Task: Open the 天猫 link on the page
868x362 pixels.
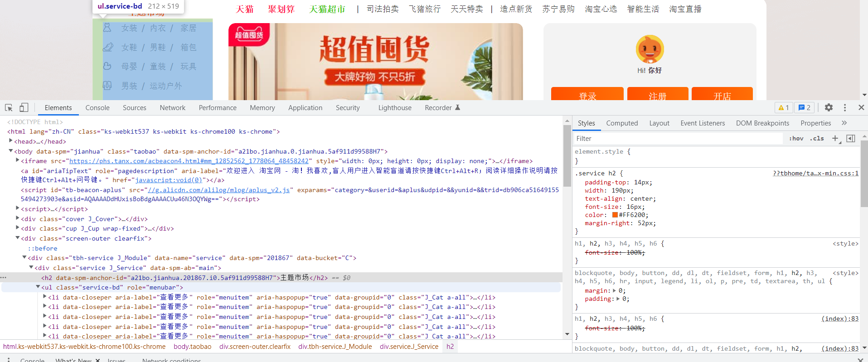Action: tap(245, 9)
